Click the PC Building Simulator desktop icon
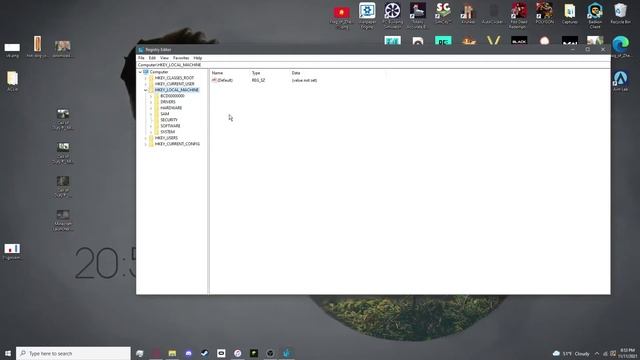 pyautogui.click(x=392, y=15)
